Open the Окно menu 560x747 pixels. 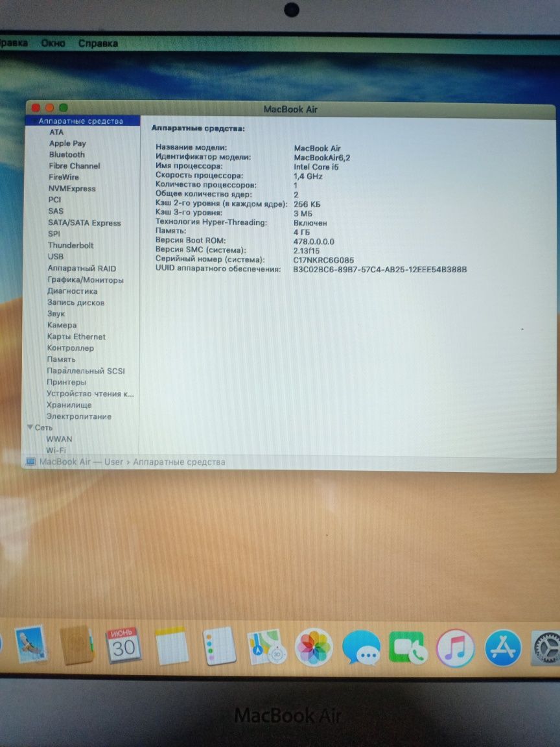coord(53,43)
